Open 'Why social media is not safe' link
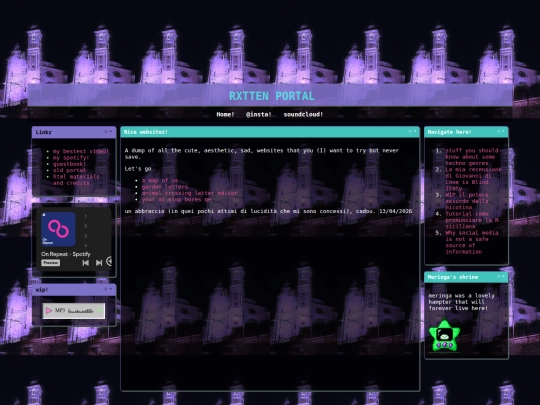 pyautogui.click(x=472, y=242)
